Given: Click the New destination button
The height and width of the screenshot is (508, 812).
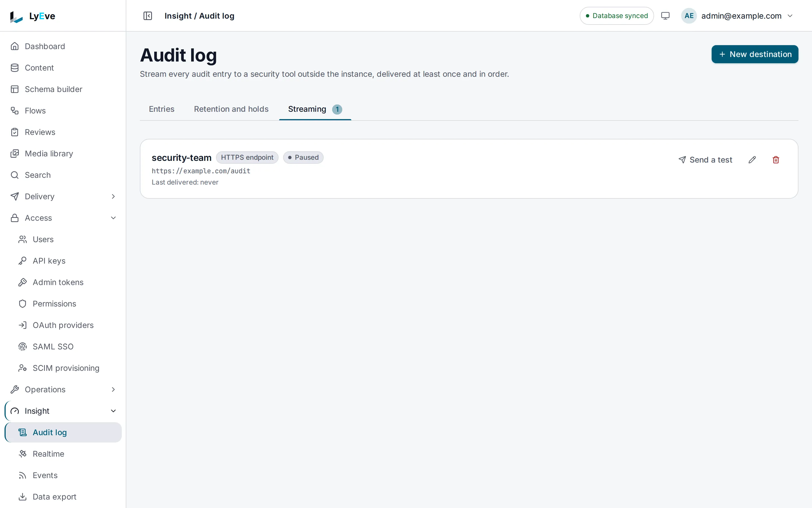Looking at the screenshot, I should pyautogui.click(x=754, y=54).
